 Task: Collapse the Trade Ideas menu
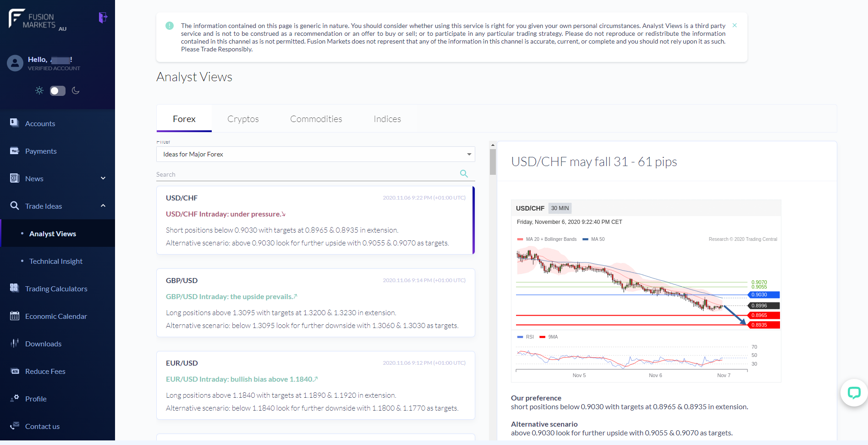pos(103,206)
